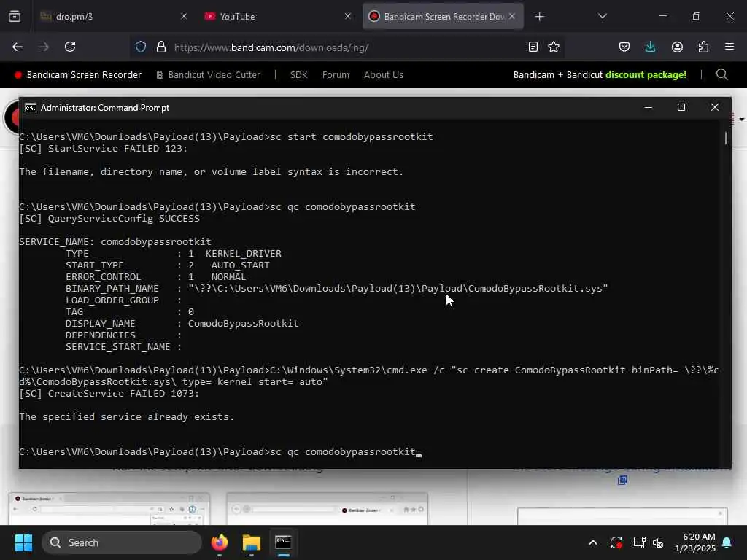Screen dimensions: 747x560
Task: Open the About Us menu item
Action: coord(384,75)
